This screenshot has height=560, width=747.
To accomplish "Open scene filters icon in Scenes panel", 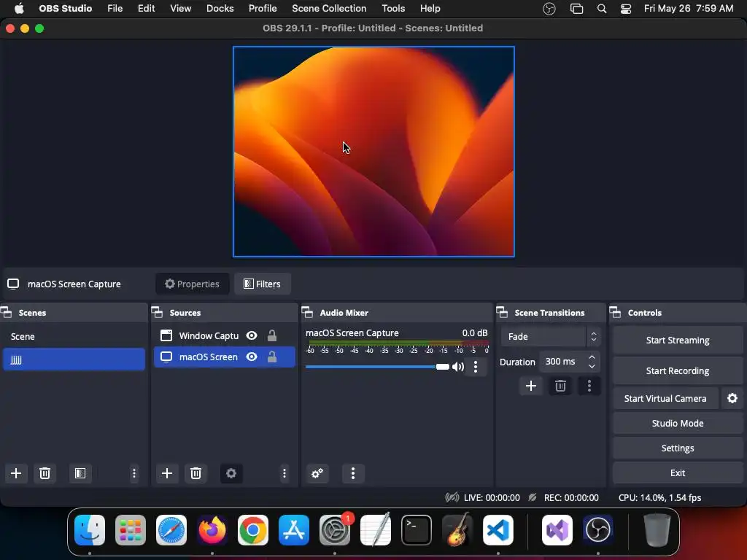I will (x=80, y=473).
